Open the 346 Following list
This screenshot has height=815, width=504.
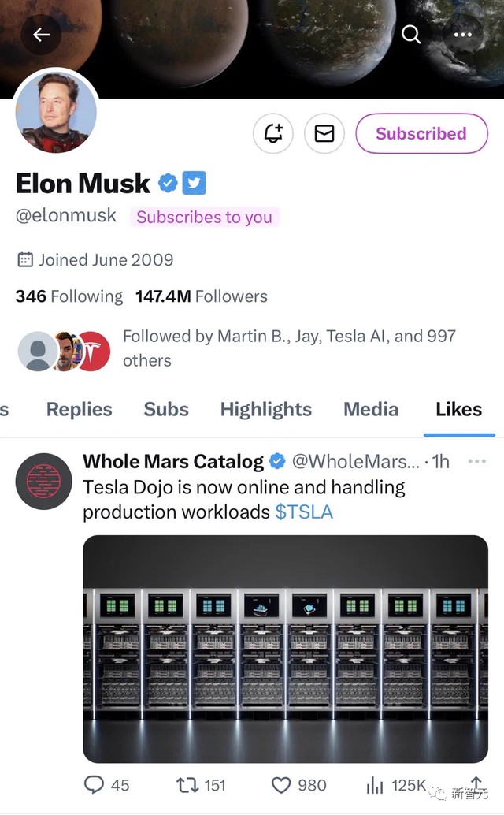(69, 296)
